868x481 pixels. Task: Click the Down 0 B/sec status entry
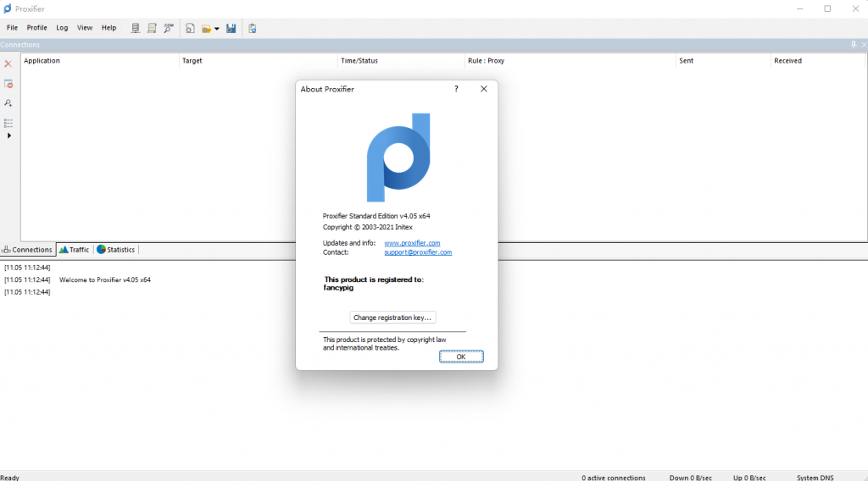tap(690, 478)
